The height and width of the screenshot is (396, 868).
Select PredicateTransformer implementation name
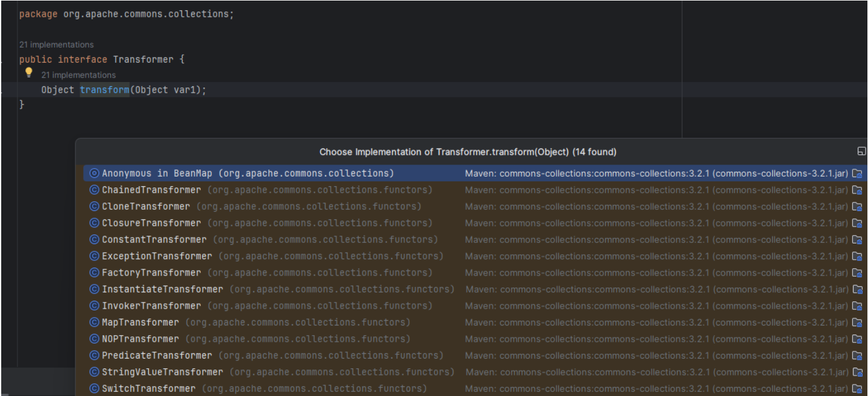(157, 356)
